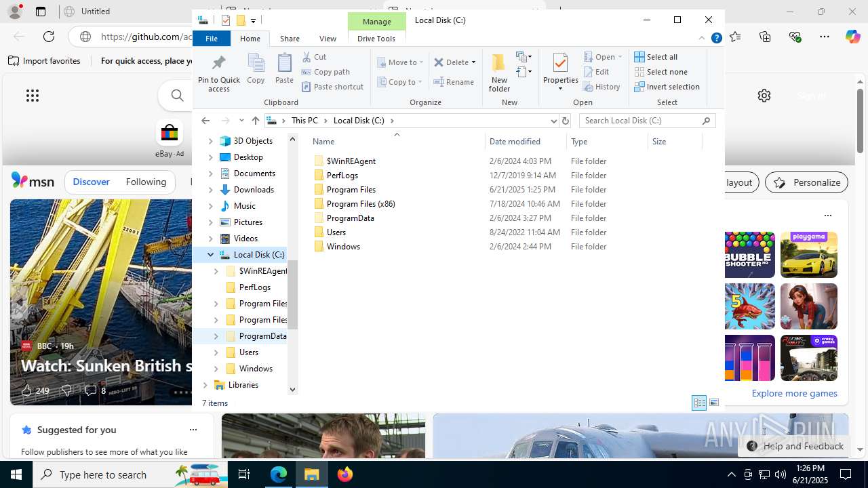Select the ProgramData folder row
The height and width of the screenshot is (488, 868).
[x=507, y=218]
